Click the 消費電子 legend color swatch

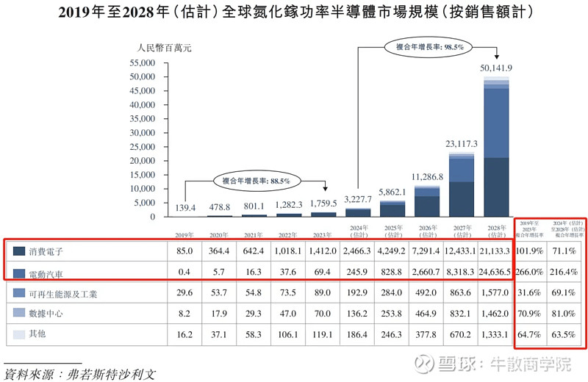pos(19,251)
